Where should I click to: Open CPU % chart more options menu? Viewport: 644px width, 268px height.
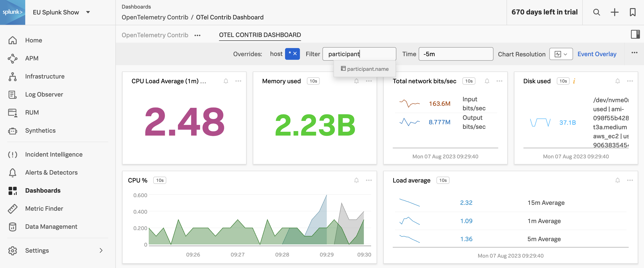369,180
